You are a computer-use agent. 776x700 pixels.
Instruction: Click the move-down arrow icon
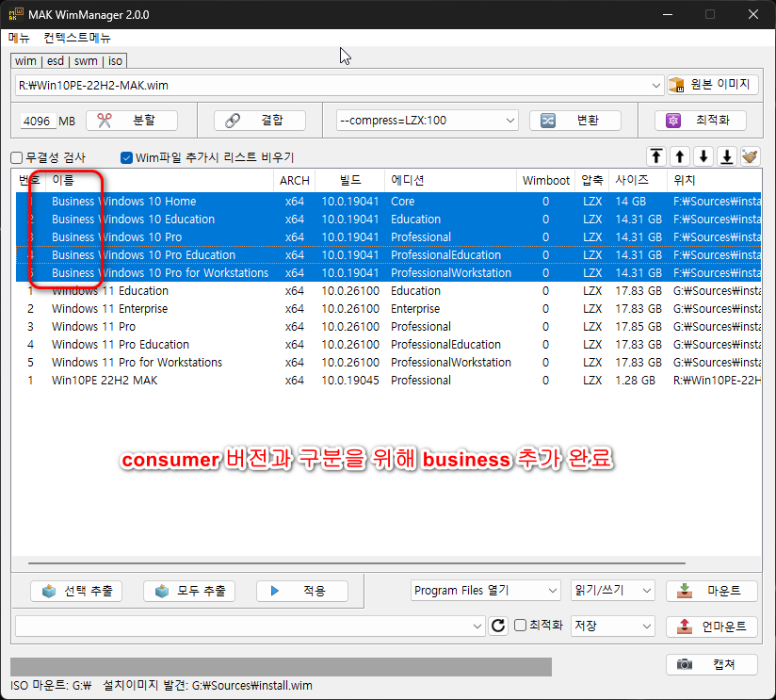coord(703,157)
